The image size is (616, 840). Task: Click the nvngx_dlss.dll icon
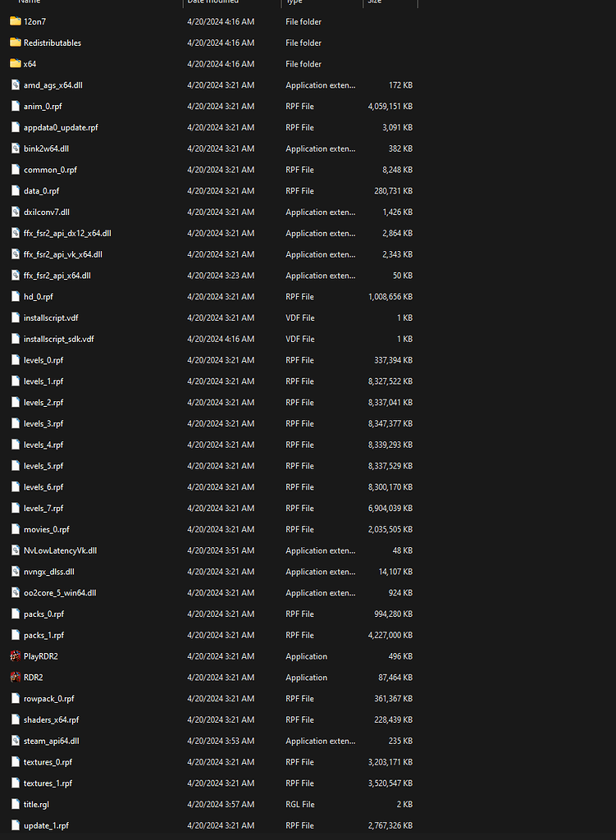pos(15,571)
